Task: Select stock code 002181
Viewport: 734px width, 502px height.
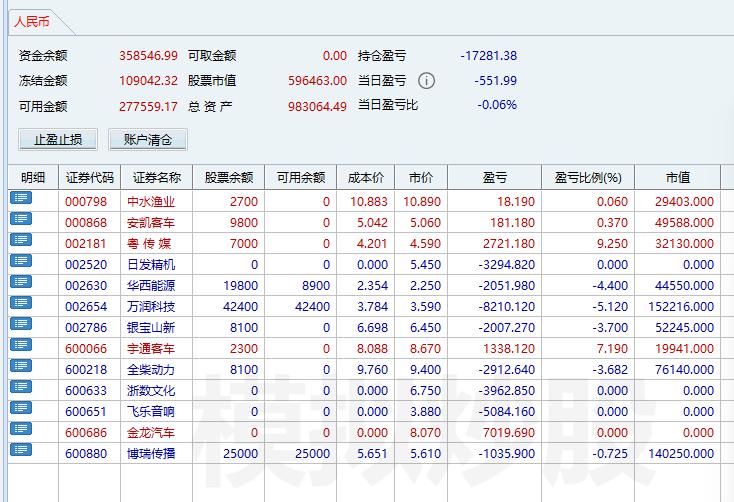Action: point(86,244)
